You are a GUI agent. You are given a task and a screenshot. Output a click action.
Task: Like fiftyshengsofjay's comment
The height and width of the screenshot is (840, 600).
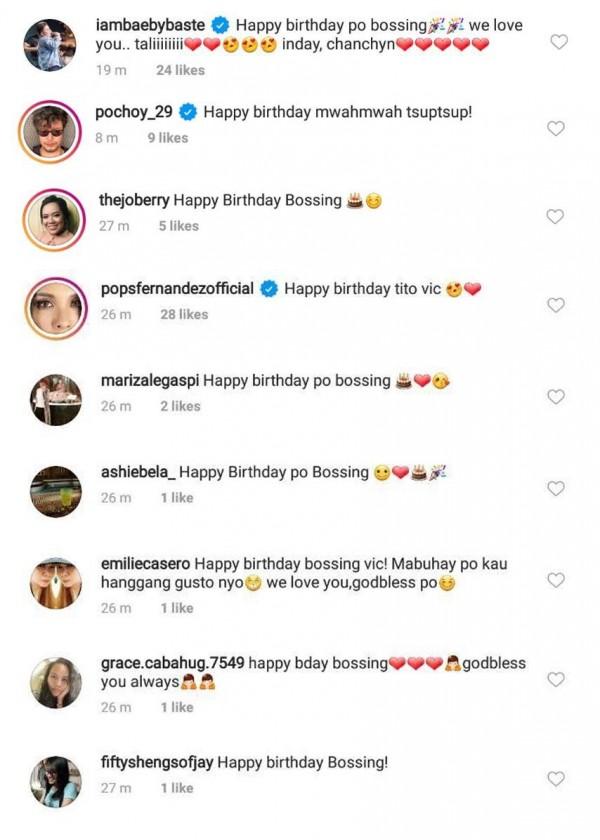coord(556,779)
